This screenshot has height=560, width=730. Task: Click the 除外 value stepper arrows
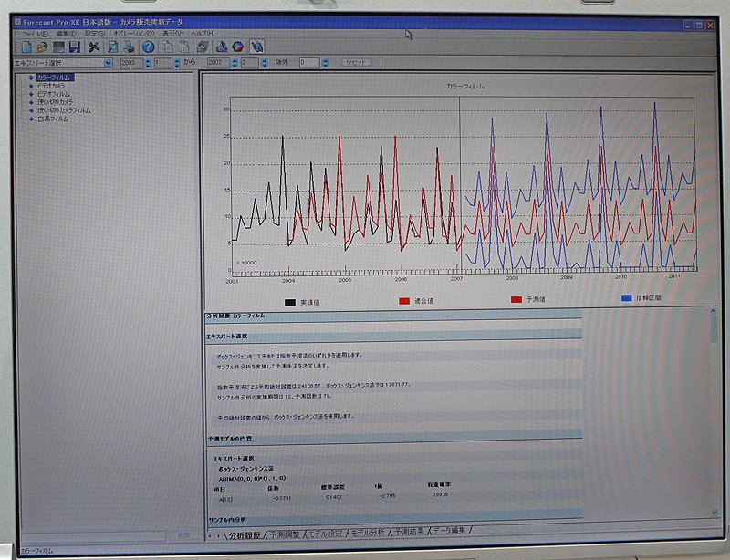tap(325, 63)
